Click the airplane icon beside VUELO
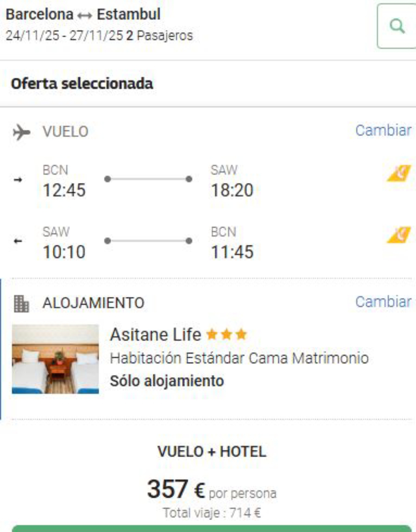The width and height of the screenshot is (416, 532). (x=21, y=132)
